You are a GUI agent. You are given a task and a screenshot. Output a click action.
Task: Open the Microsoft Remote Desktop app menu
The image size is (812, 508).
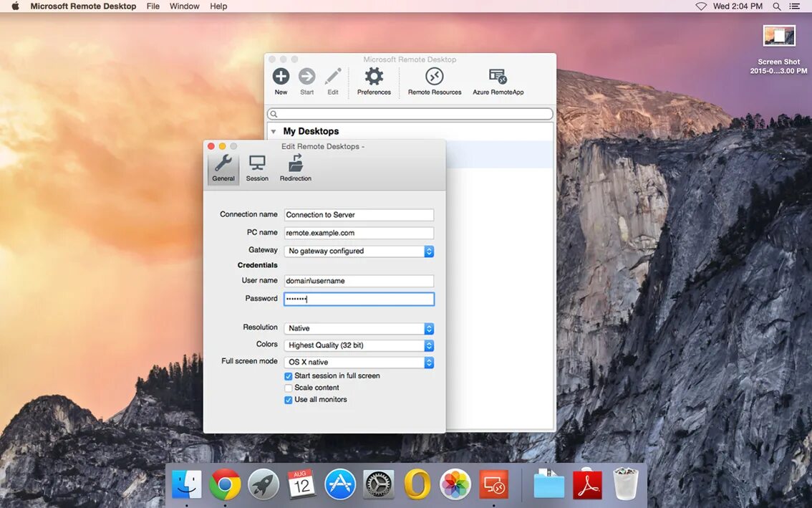[x=83, y=6]
